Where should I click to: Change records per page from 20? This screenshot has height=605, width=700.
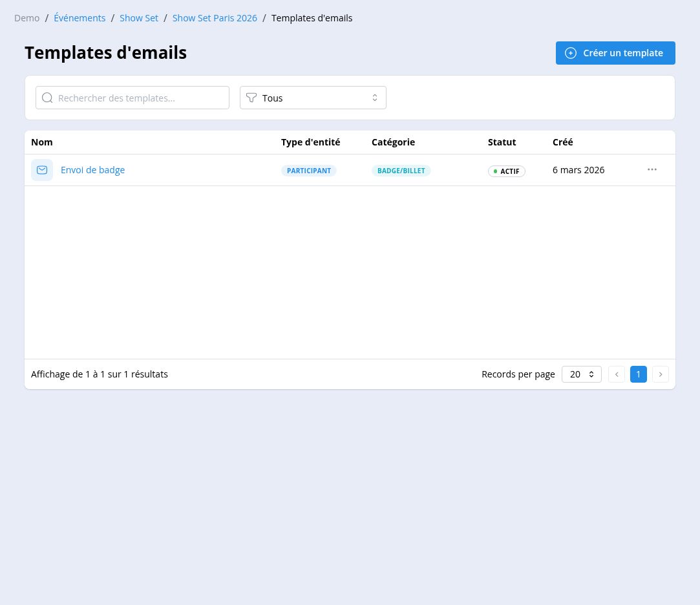581,374
